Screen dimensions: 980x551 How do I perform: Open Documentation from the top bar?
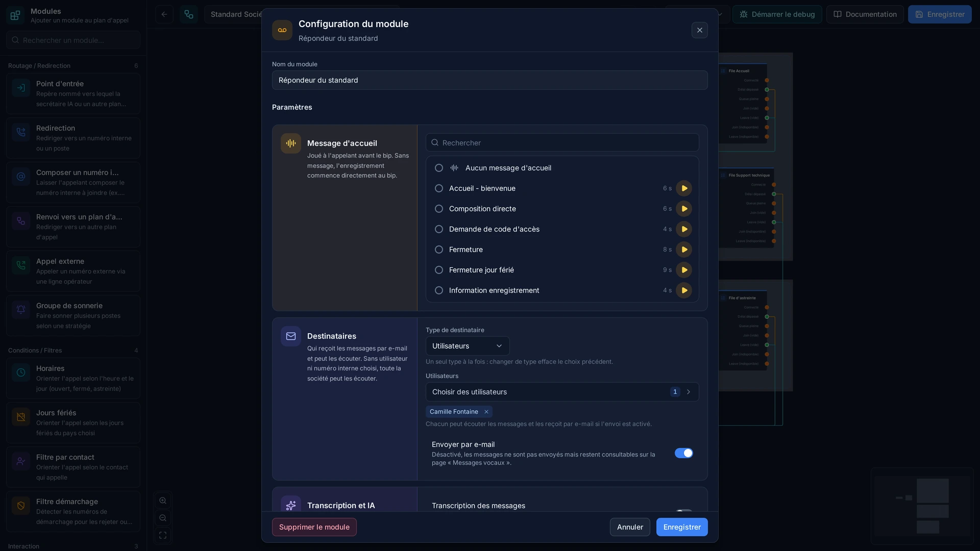point(865,14)
